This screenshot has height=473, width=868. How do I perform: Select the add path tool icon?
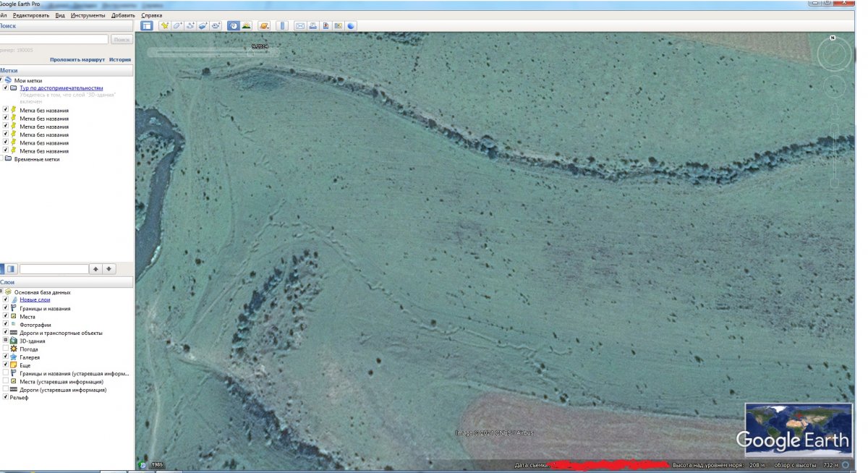[191, 26]
